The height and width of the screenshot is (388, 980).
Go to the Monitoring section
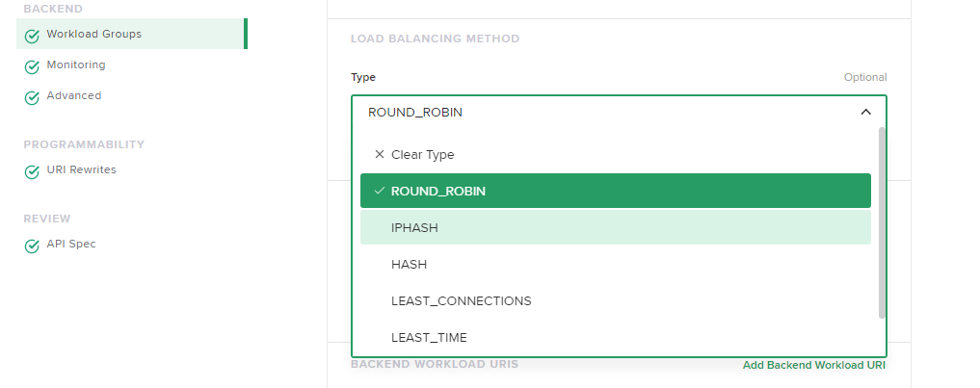tap(76, 65)
